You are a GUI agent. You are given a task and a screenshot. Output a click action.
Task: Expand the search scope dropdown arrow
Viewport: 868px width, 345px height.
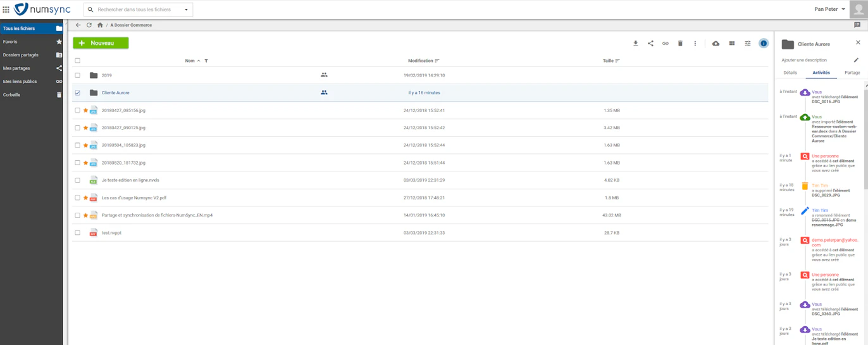pyautogui.click(x=186, y=9)
